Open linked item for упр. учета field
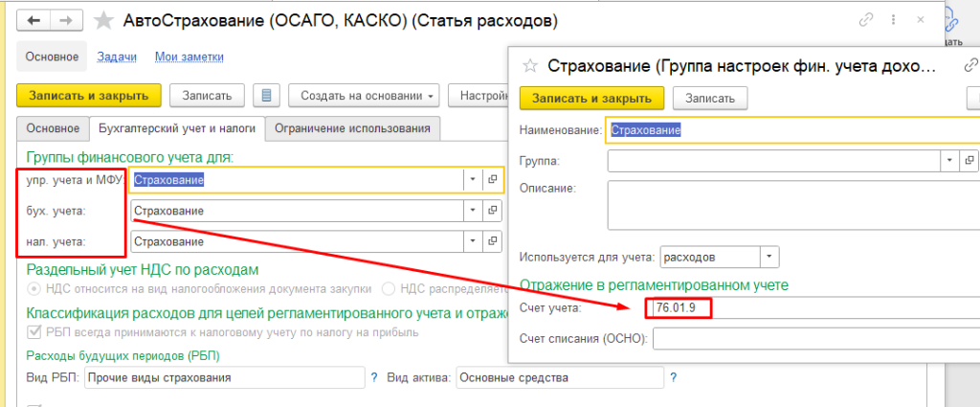 tap(493, 179)
